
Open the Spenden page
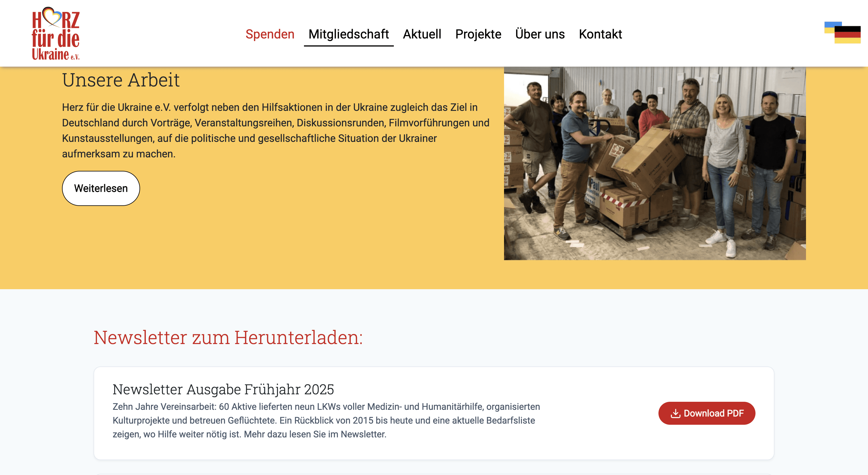270,34
